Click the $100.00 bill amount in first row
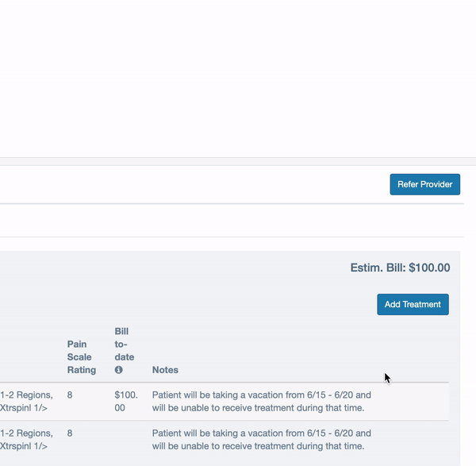The image size is (476, 466). pyautogui.click(x=126, y=401)
